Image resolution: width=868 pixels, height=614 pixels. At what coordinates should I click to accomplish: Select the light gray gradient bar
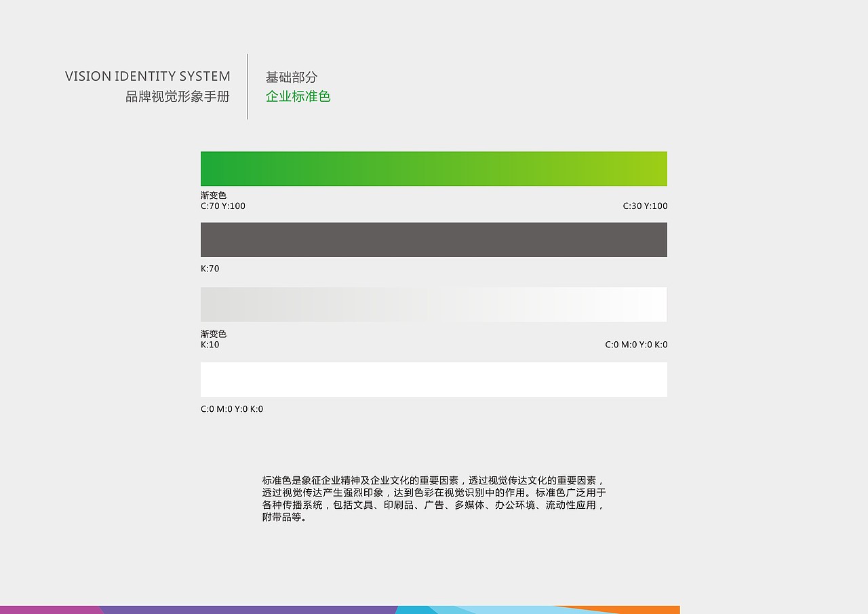(x=434, y=304)
